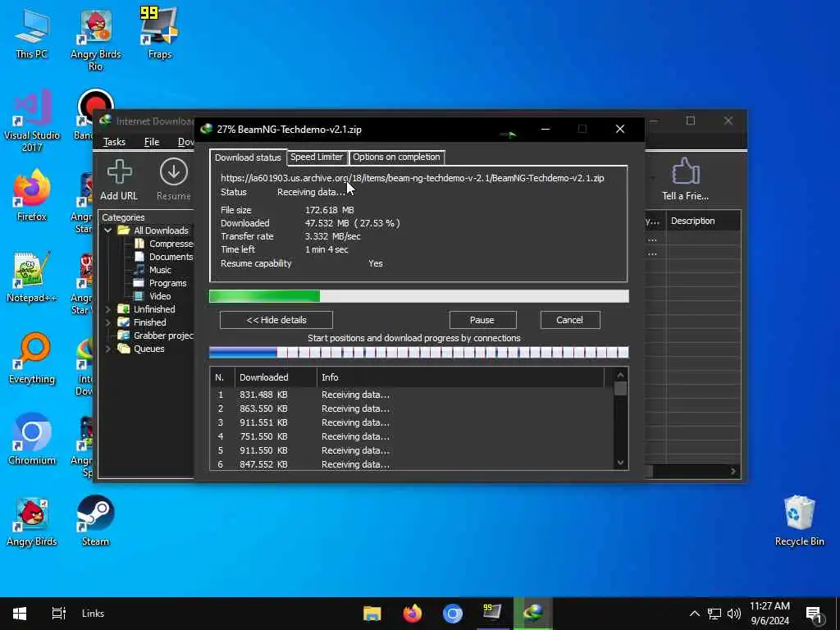840x630 pixels.
Task: Click the Downloaded column header in connections list
Action: tap(276, 377)
